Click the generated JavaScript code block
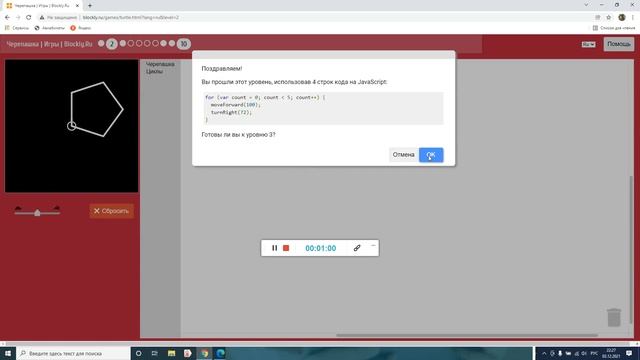Screen dimensions: 640x360 (323, 109)
